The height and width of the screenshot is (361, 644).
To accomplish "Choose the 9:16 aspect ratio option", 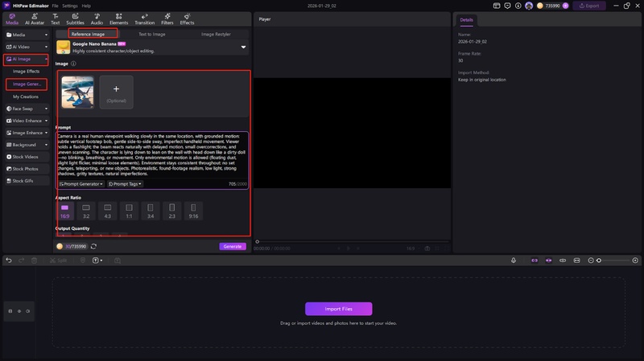I will click(x=192, y=211).
